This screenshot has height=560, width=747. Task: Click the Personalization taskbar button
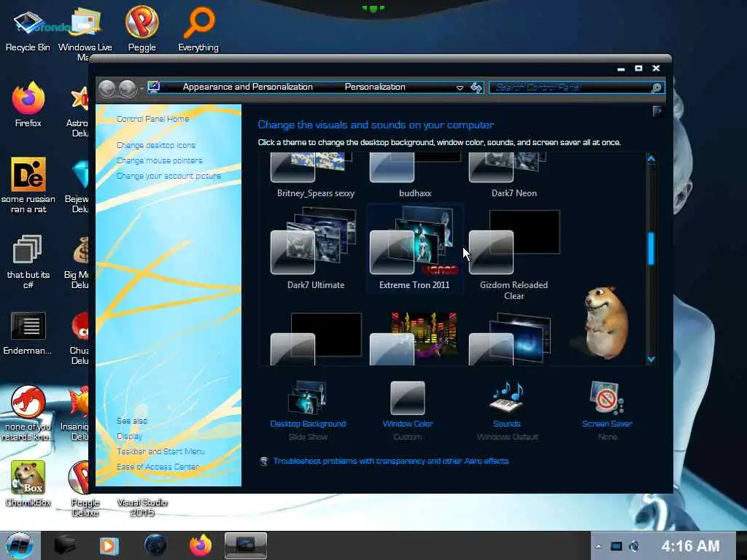click(245, 545)
